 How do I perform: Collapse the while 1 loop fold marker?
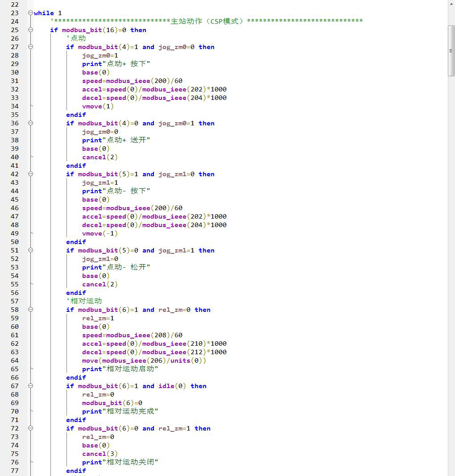coord(30,13)
